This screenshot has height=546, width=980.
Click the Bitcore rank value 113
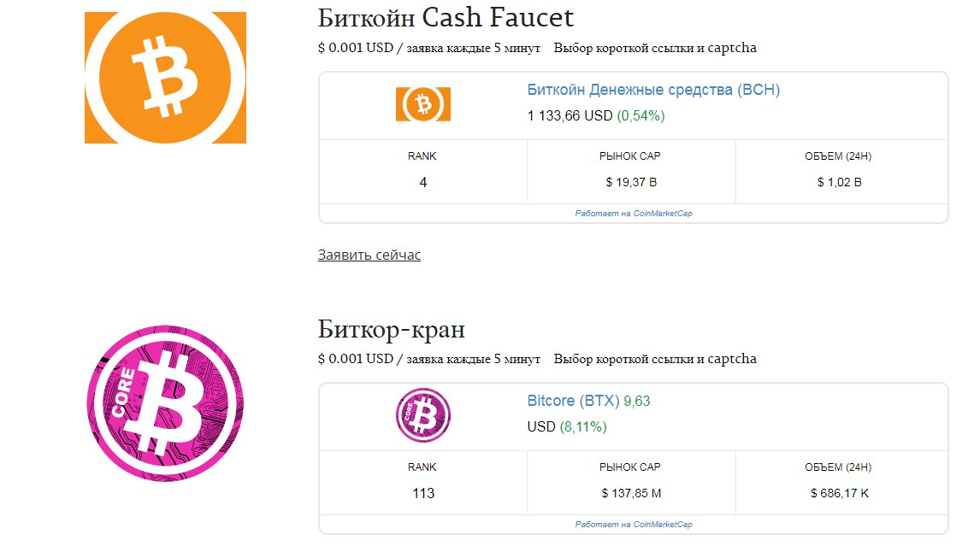click(x=422, y=493)
